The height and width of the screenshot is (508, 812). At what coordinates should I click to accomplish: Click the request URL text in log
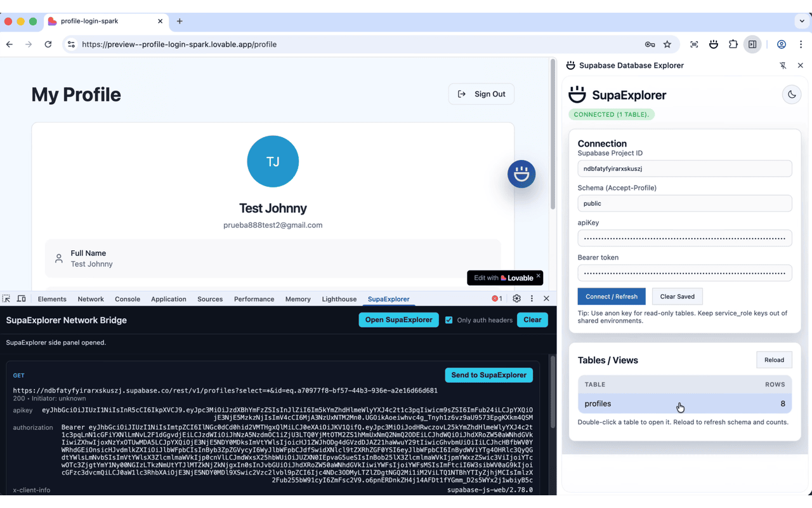[x=225, y=391]
